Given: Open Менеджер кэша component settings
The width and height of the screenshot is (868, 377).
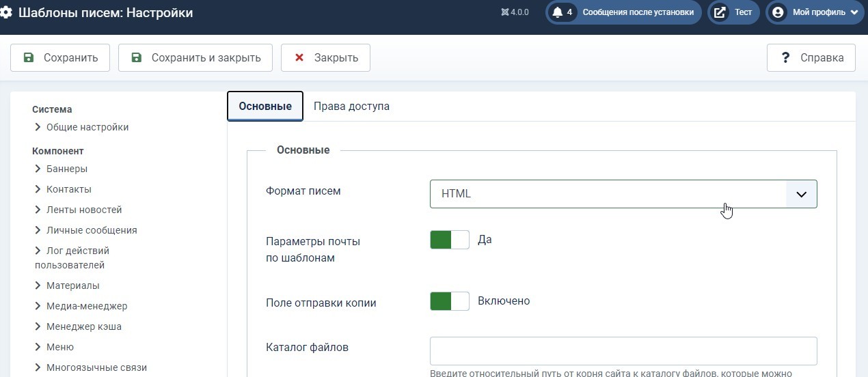Looking at the screenshot, I should [84, 326].
